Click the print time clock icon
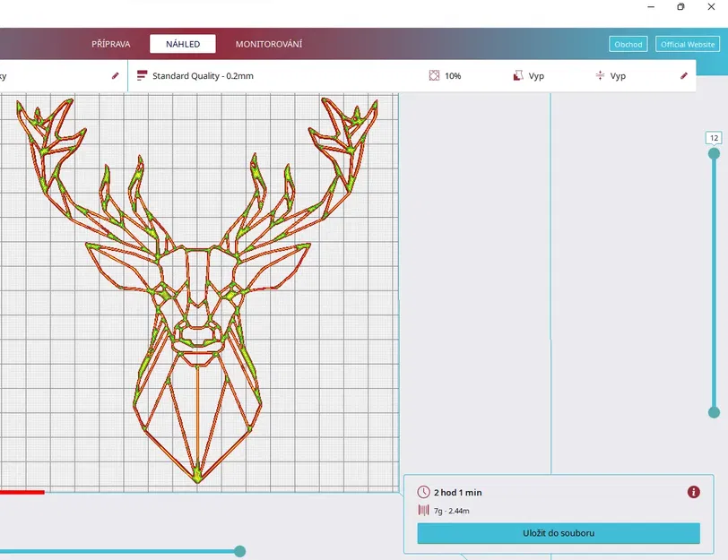 [423, 492]
